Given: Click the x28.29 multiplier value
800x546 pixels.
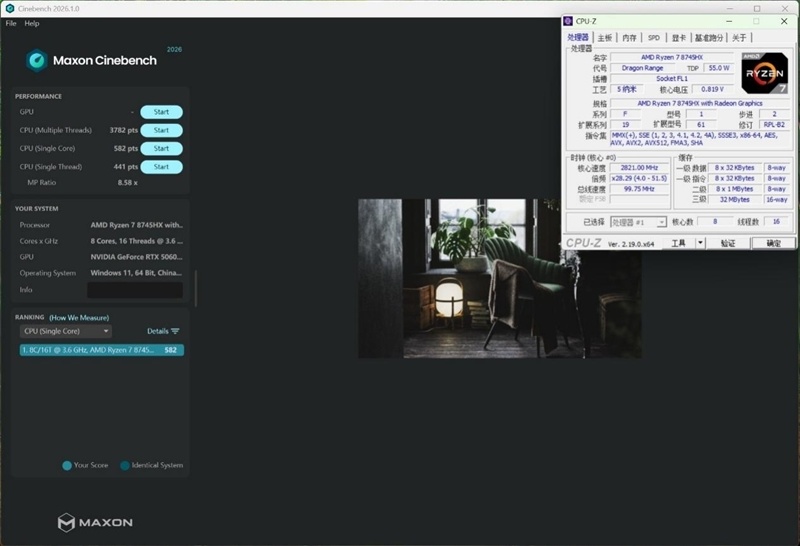Looking at the screenshot, I should click(x=639, y=179).
